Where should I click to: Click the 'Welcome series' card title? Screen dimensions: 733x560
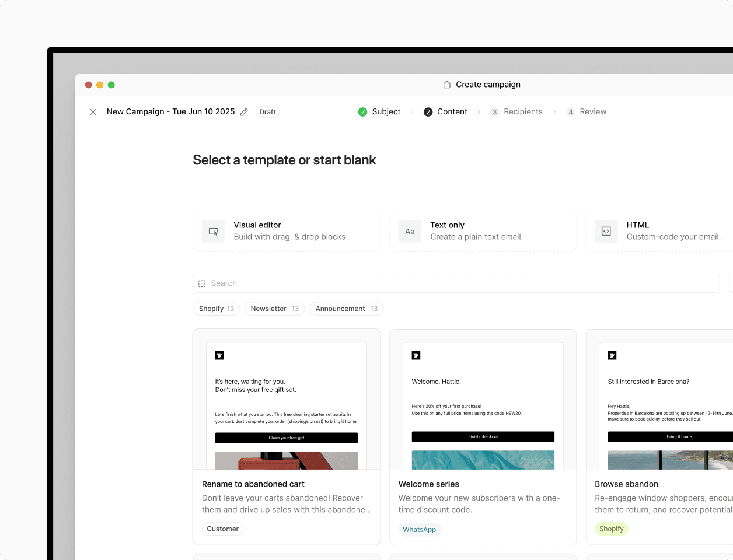429,484
